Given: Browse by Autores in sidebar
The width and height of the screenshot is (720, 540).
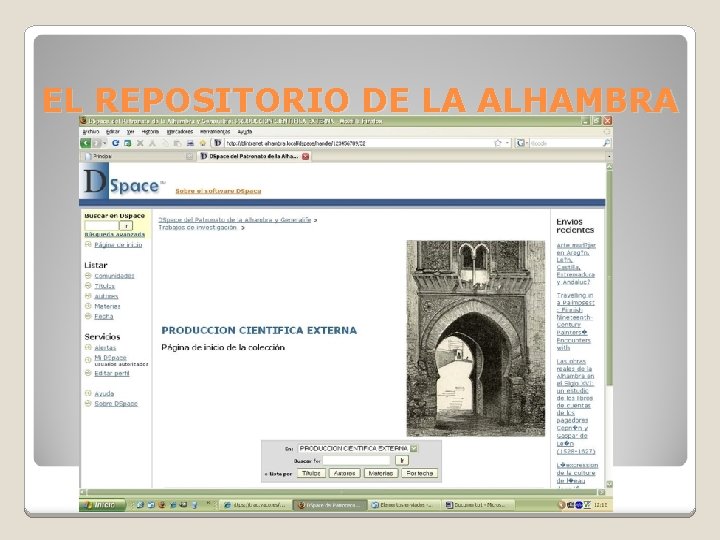Looking at the screenshot, I should click(x=106, y=296).
